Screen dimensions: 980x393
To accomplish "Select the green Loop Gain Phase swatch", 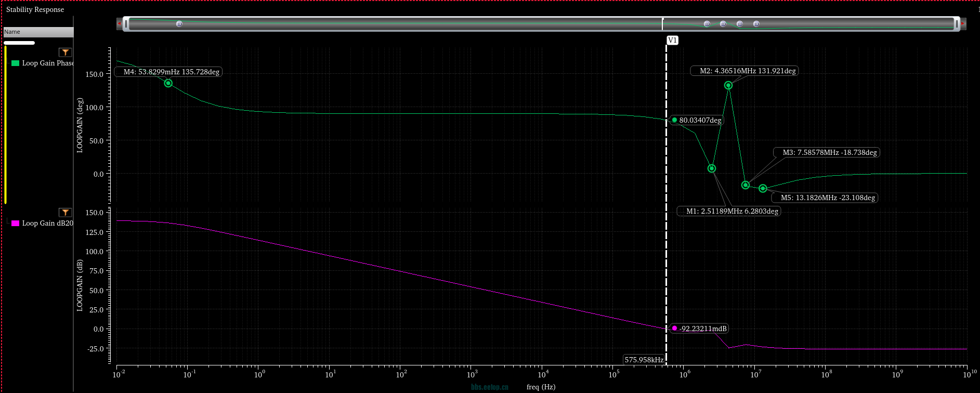I will [16, 63].
